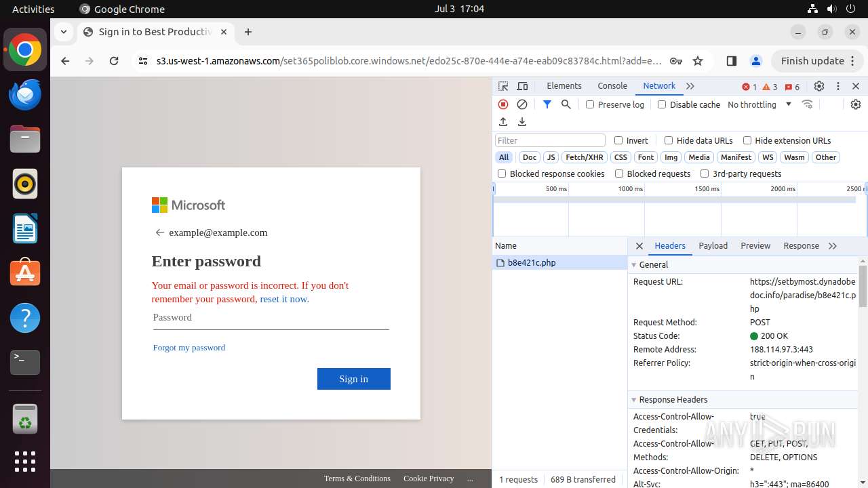This screenshot has height=488, width=868.
Task: Open Thunderbird from the dock
Action: click(25, 95)
